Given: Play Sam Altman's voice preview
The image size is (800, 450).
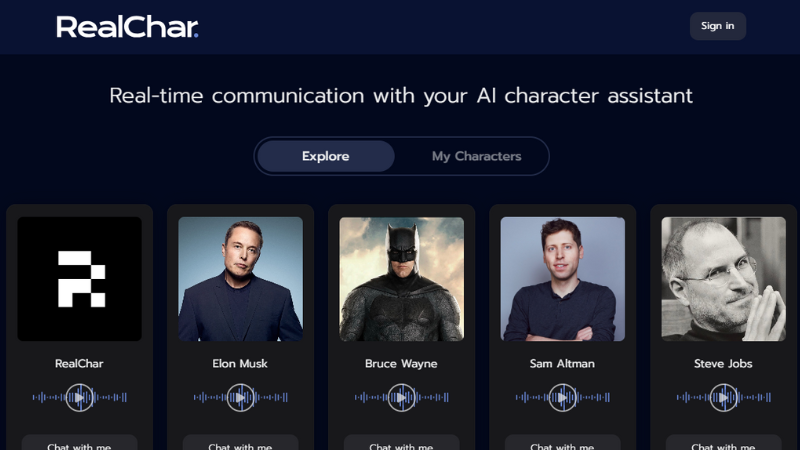Looking at the screenshot, I should point(562,397).
